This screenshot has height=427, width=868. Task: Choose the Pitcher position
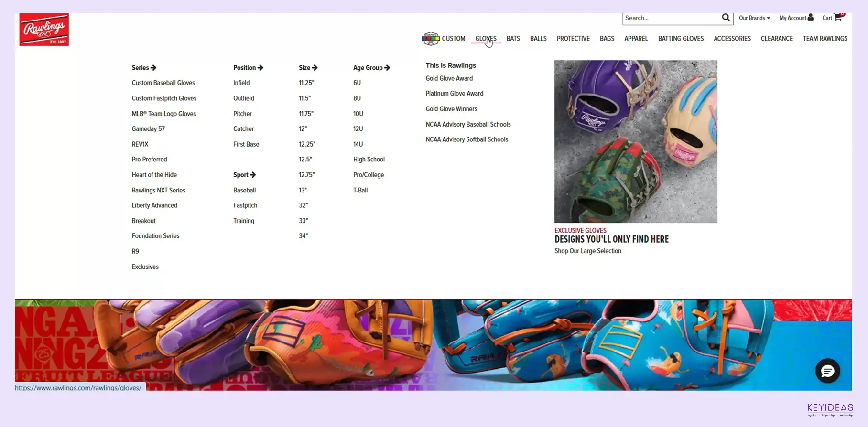coord(242,114)
